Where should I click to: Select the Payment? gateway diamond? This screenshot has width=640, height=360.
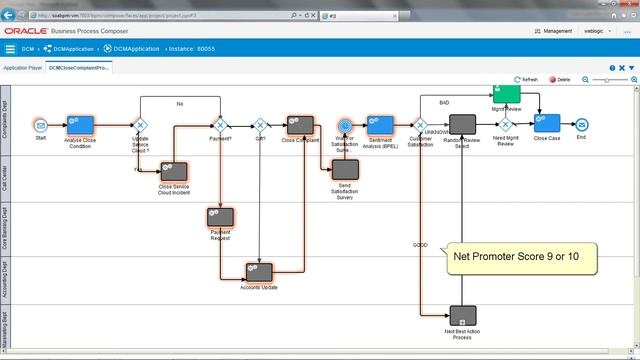(220, 125)
